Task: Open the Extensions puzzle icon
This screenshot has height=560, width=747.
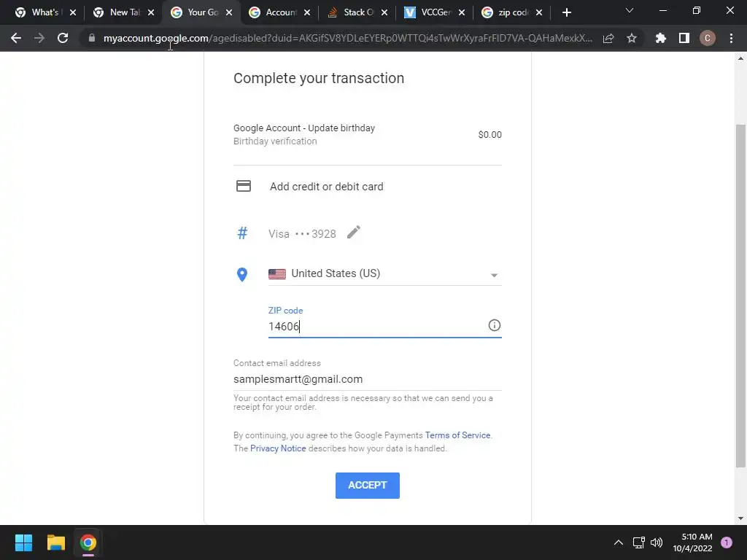Action: click(661, 38)
